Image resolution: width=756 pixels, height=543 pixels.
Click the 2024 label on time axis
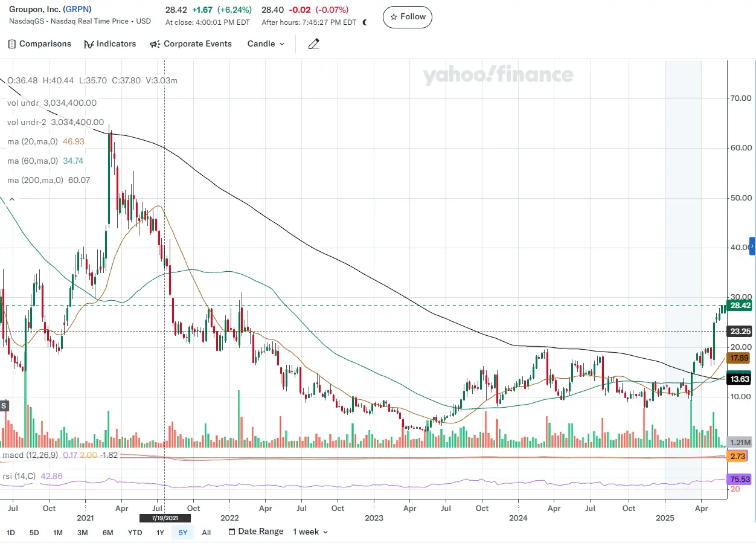pyautogui.click(x=519, y=518)
